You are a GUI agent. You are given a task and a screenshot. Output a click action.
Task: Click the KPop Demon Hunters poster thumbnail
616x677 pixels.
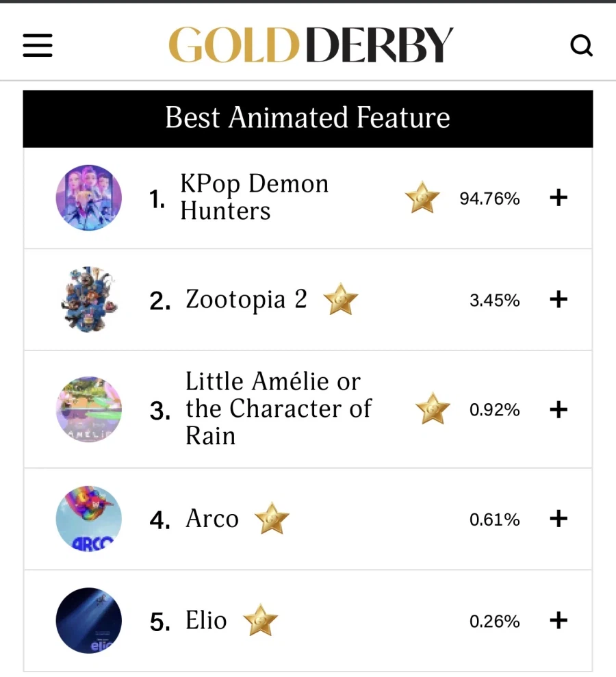[89, 198]
